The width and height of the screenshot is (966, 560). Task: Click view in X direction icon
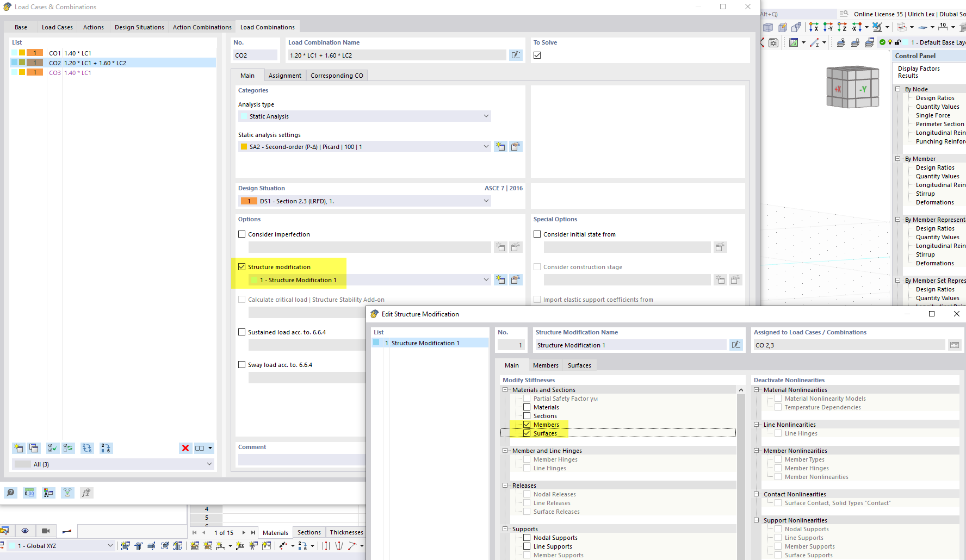click(814, 27)
